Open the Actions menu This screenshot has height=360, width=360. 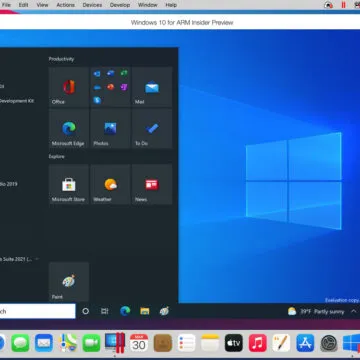coord(65,5)
